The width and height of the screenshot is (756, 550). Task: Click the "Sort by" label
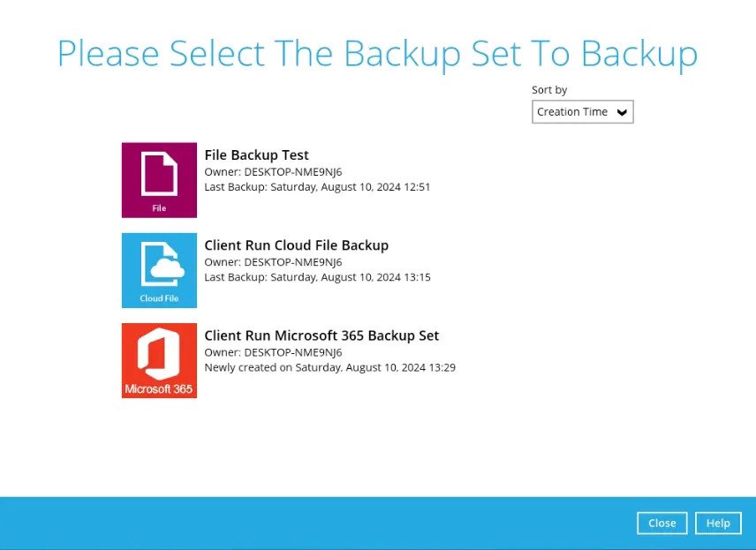coord(549,90)
